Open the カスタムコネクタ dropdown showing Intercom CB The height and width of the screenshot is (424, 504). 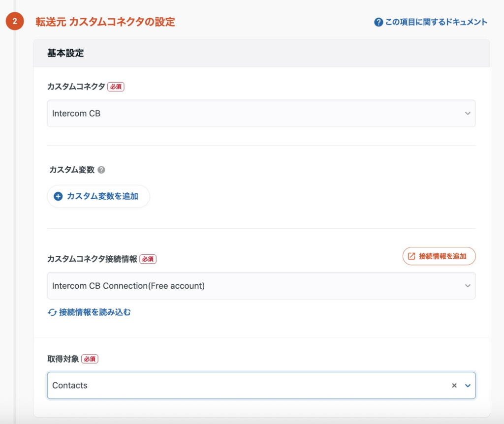pyautogui.click(x=256, y=114)
